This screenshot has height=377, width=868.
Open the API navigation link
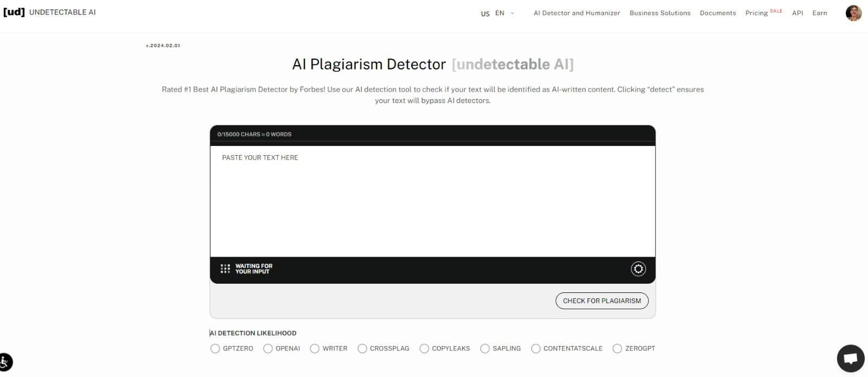click(x=797, y=13)
